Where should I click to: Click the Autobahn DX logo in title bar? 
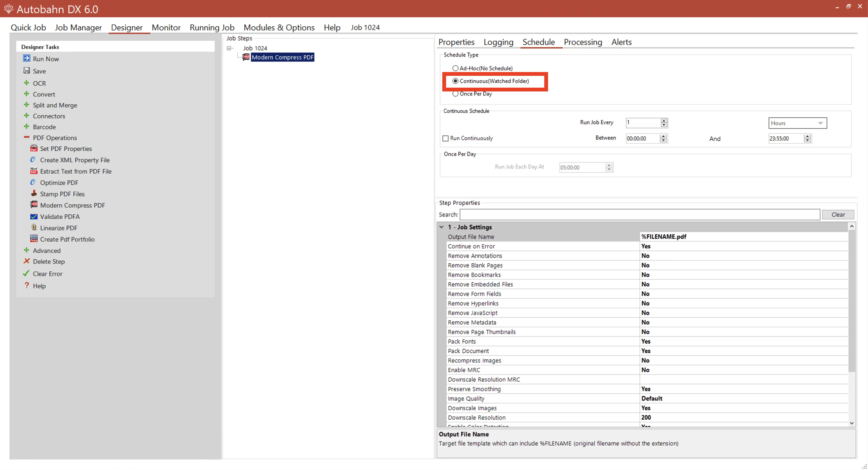coord(8,9)
